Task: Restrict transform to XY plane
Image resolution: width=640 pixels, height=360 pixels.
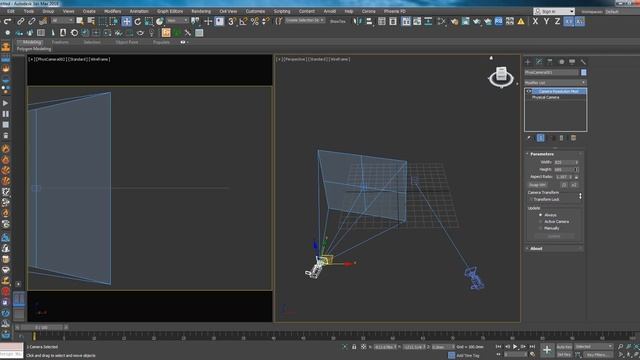Action: coord(568,21)
